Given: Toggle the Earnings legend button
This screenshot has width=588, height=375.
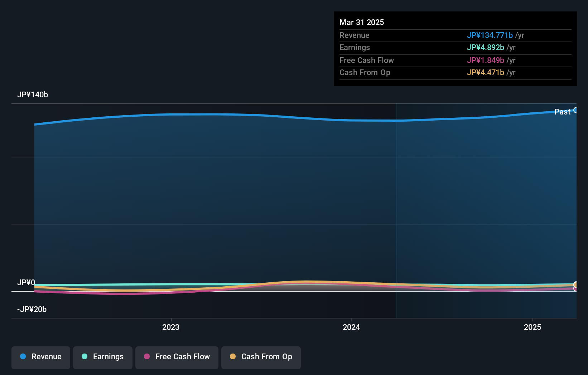Looking at the screenshot, I should click(x=103, y=357).
